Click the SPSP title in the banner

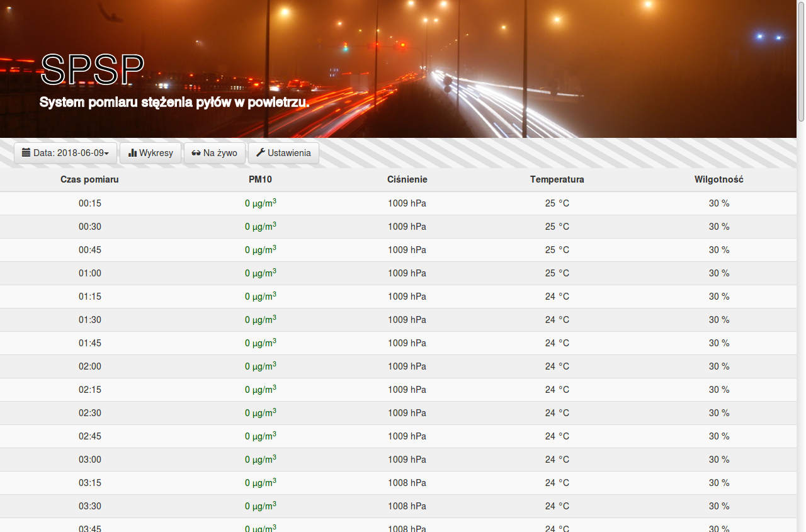93,69
